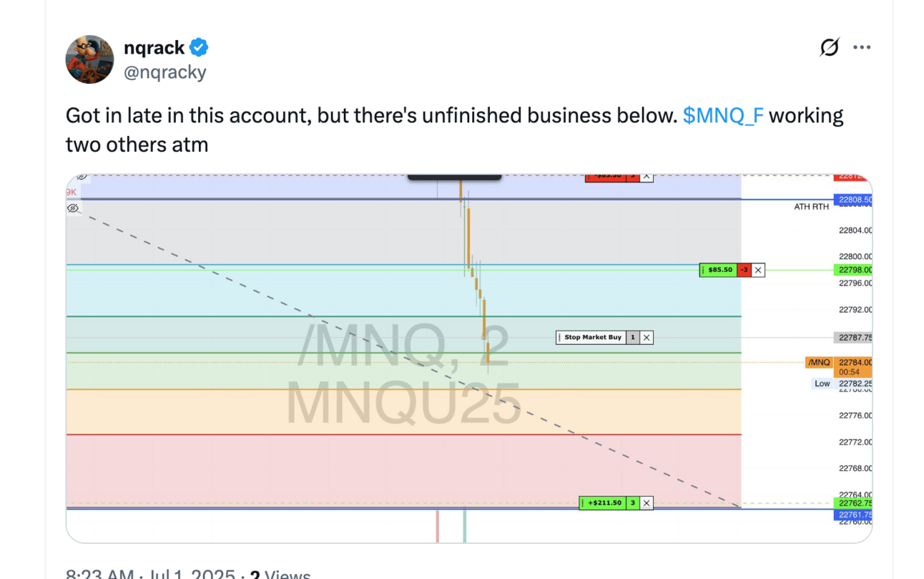Screen dimensions: 924x579
Task: Click the Low price marker label
Action: (x=822, y=384)
